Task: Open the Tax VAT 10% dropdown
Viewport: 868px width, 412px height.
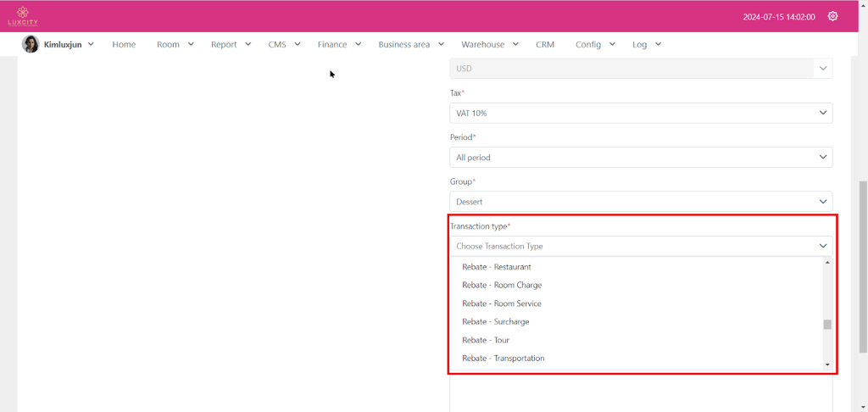Action: pos(640,113)
